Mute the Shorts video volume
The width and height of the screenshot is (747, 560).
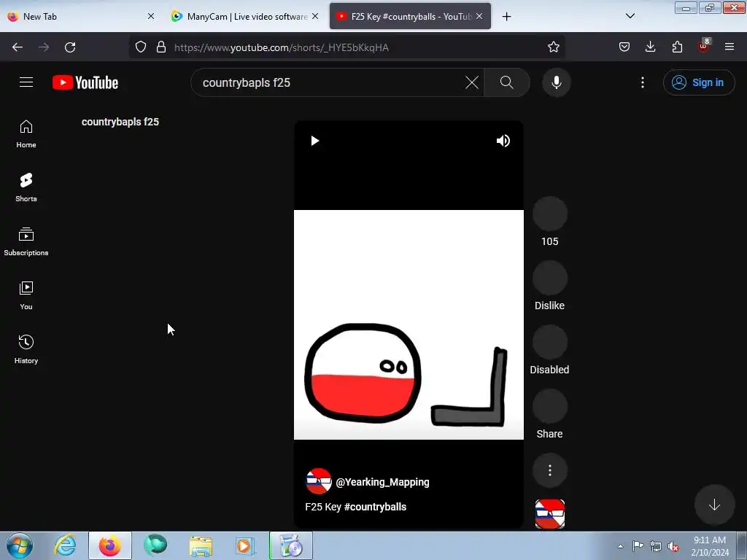coord(503,141)
